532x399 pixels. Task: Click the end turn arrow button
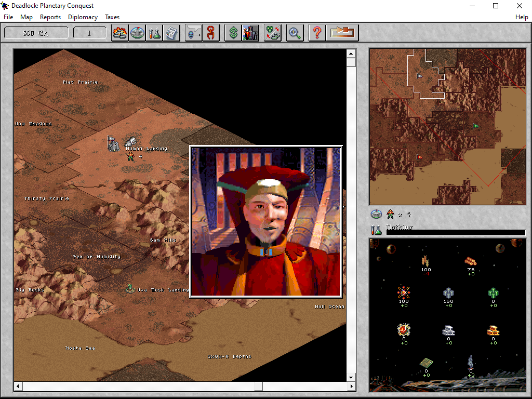tap(342, 33)
